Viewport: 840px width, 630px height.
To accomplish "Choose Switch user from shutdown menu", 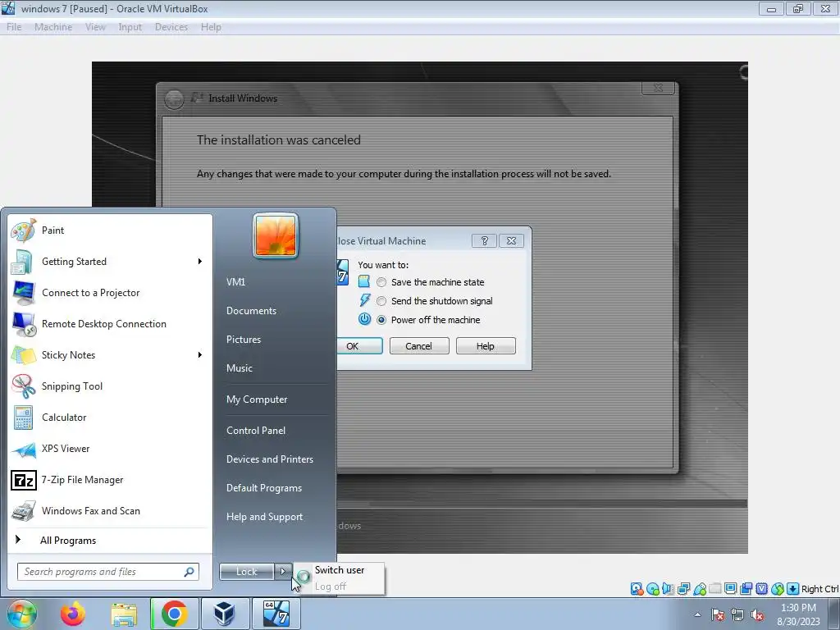I will tap(339, 570).
